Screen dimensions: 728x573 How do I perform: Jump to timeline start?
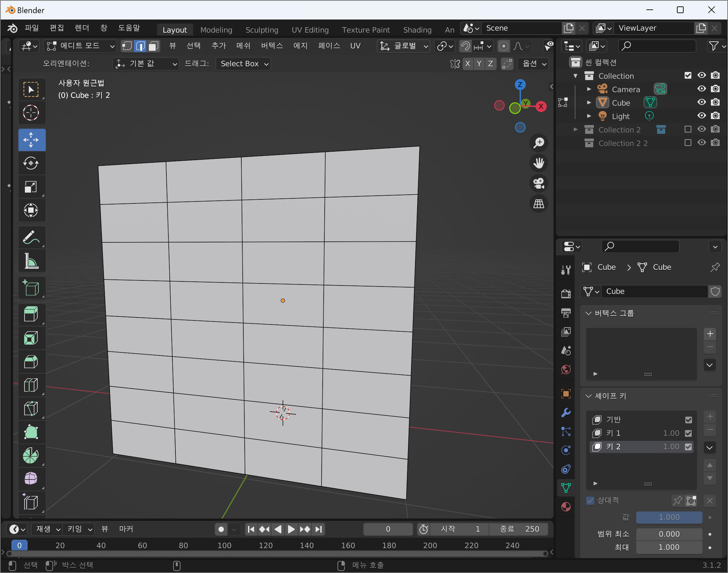tap(251, 529)
